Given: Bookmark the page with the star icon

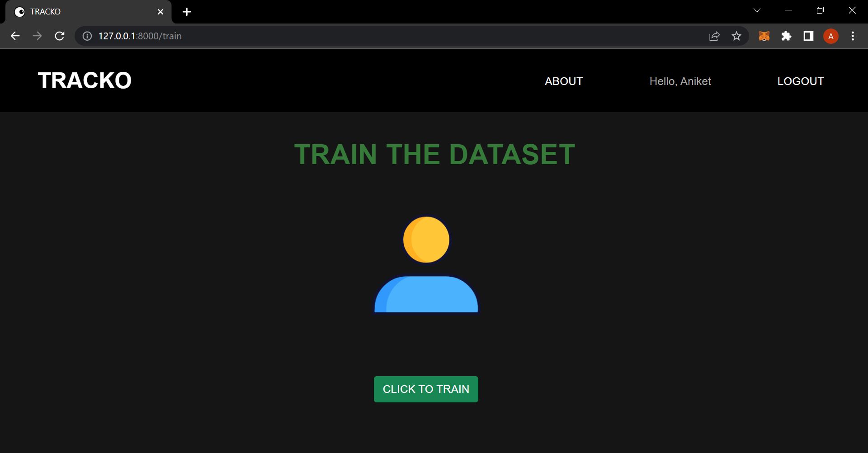Looking at the screenshot, I should pyautogui.click(x=736, y=36).
